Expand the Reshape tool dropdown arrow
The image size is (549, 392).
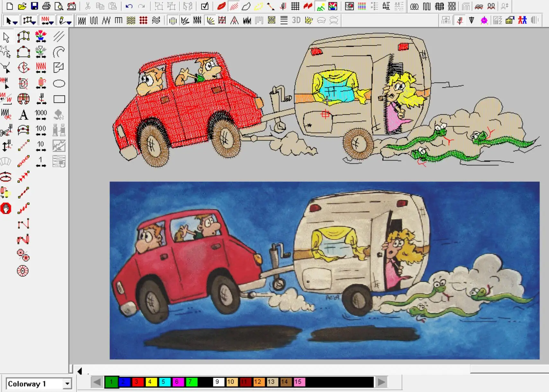pos(33,22)
